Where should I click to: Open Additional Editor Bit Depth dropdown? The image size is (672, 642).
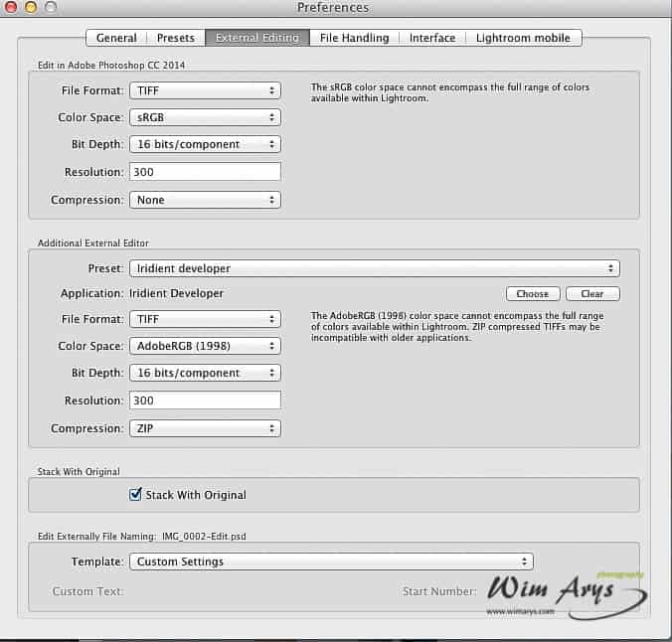(x=205, y=373)
